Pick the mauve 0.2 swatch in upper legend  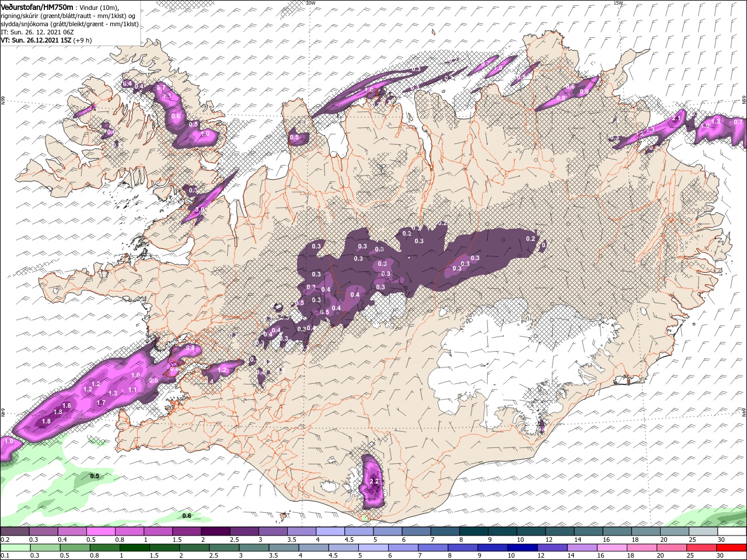(15, 531)
